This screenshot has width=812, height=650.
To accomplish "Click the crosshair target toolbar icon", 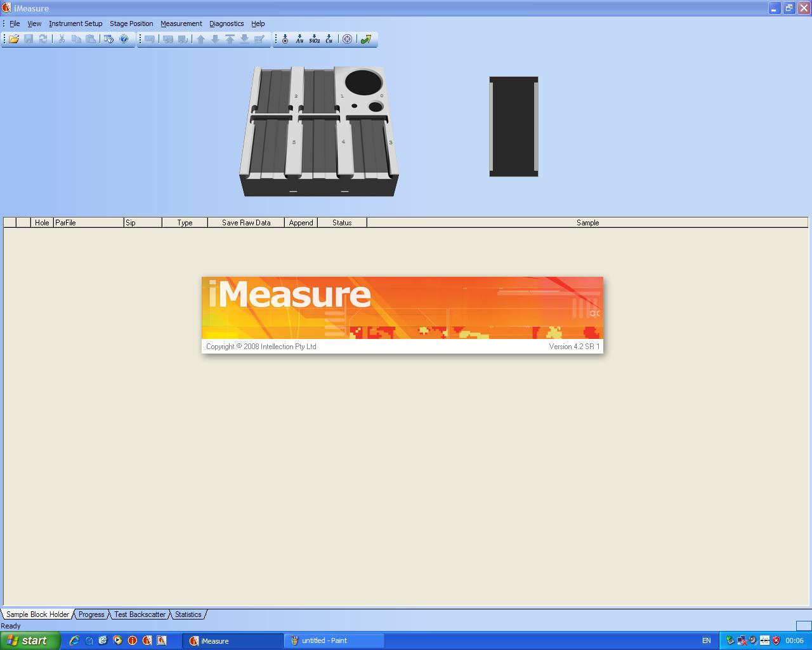I will 347,39.
